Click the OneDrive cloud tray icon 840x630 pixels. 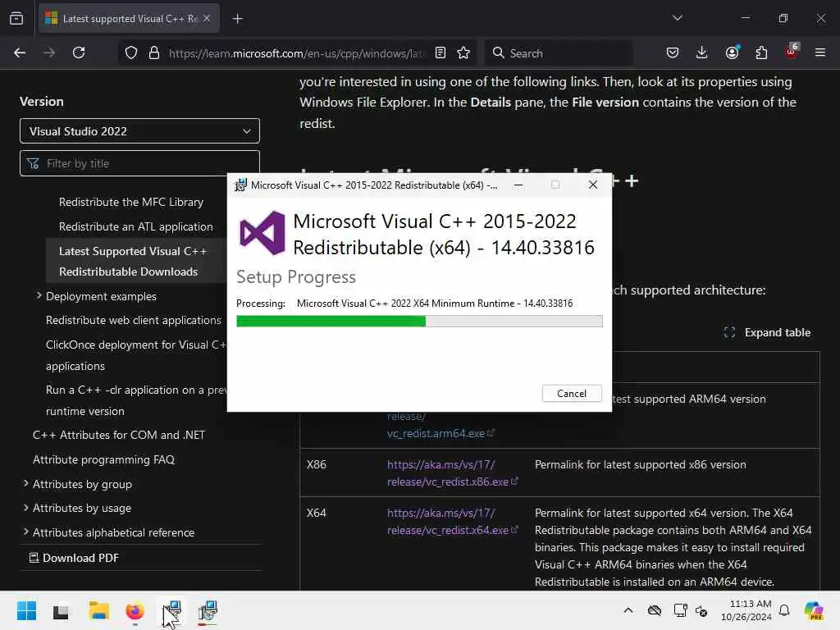[654, 610]
